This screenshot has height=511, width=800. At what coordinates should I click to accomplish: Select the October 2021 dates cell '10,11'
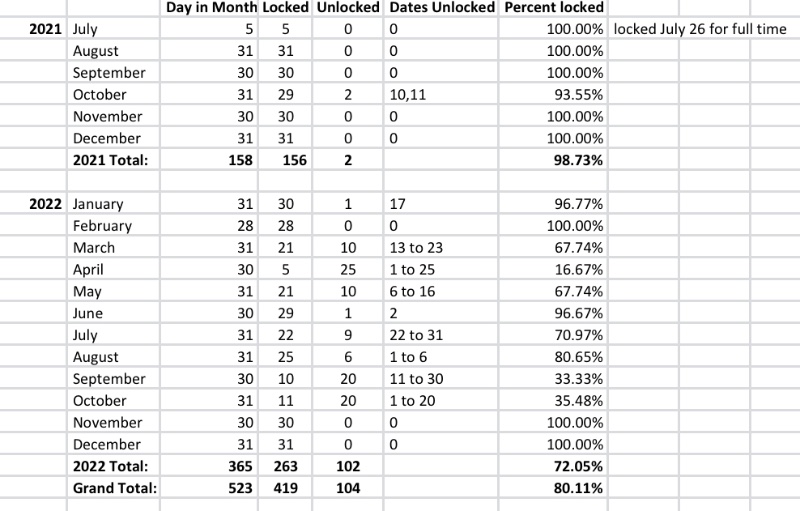(441, 94)
